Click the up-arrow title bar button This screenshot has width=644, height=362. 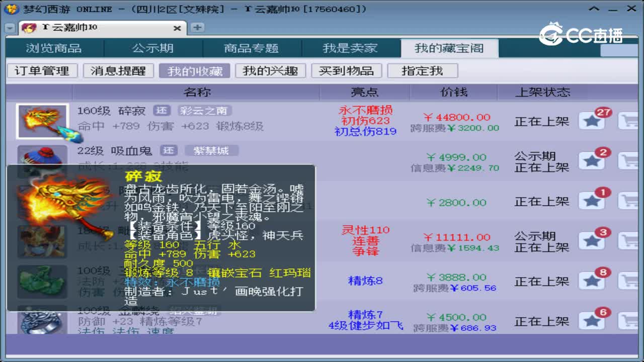[x=594, y=9]
